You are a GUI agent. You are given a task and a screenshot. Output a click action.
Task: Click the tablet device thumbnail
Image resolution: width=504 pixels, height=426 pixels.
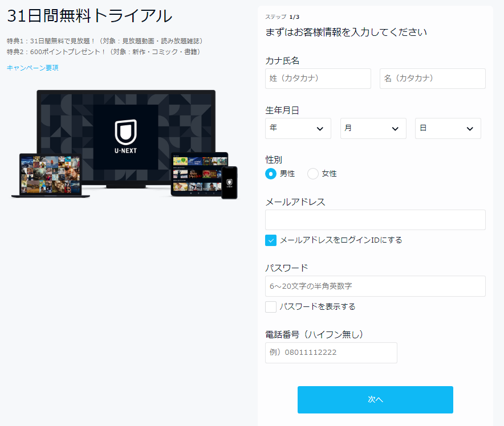pos(200,174)
